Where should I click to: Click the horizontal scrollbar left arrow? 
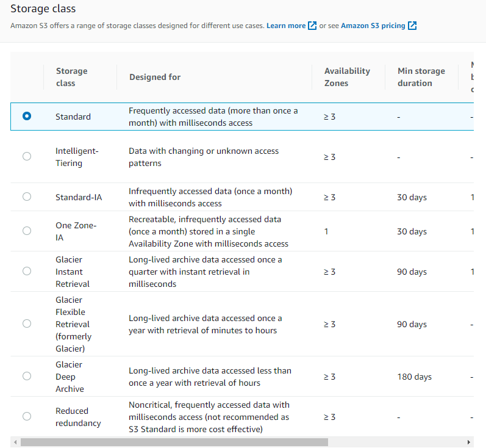tap(15, 442)
